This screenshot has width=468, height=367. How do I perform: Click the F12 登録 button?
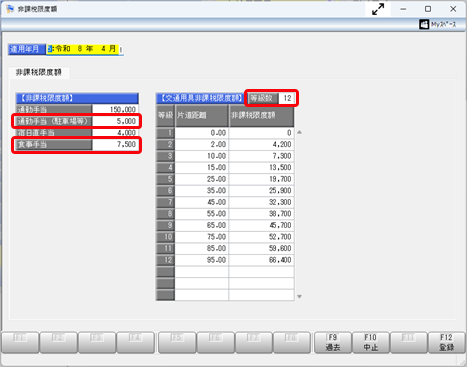(x=446, y=342)
